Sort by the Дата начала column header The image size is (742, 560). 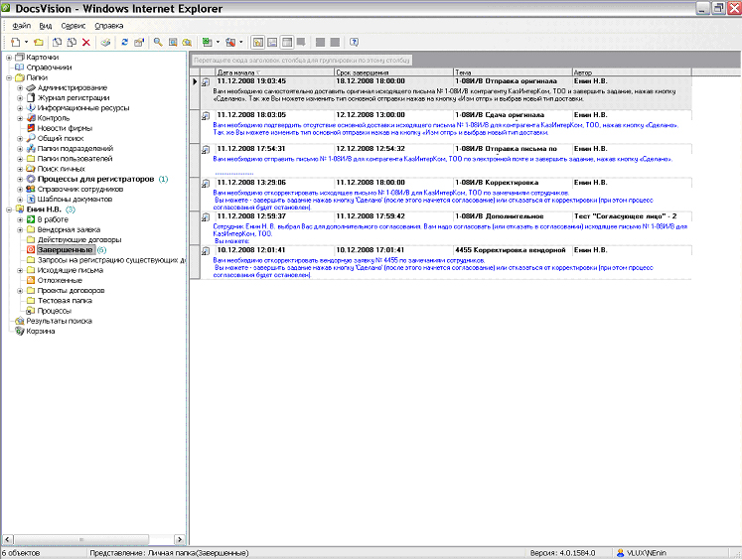[238, 72]
